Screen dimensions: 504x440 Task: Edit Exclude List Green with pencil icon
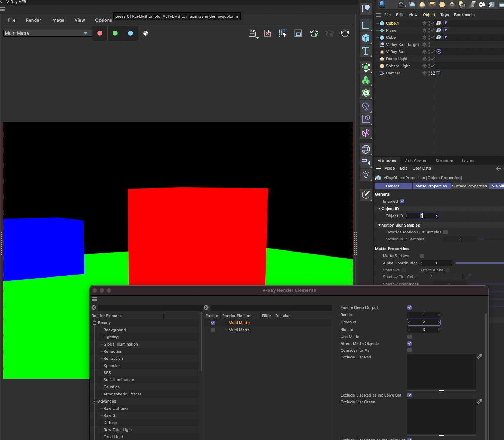[479, 402]
